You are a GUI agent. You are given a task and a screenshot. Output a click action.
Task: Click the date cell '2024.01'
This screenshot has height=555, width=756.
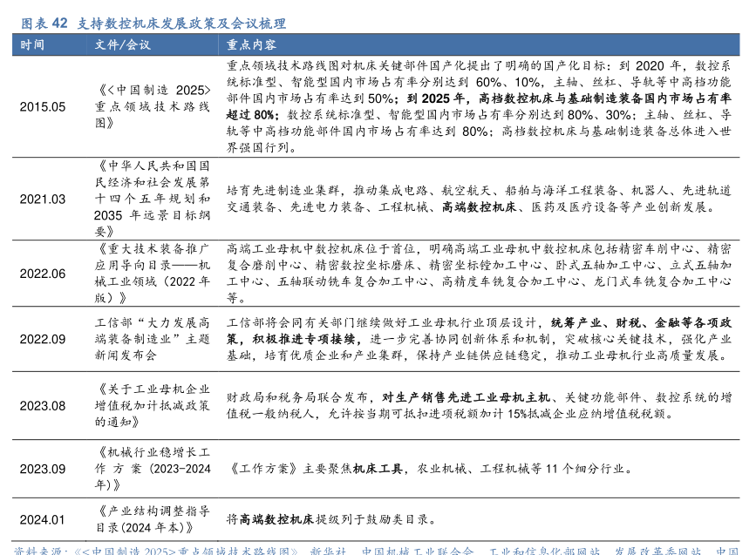(43, 519)
